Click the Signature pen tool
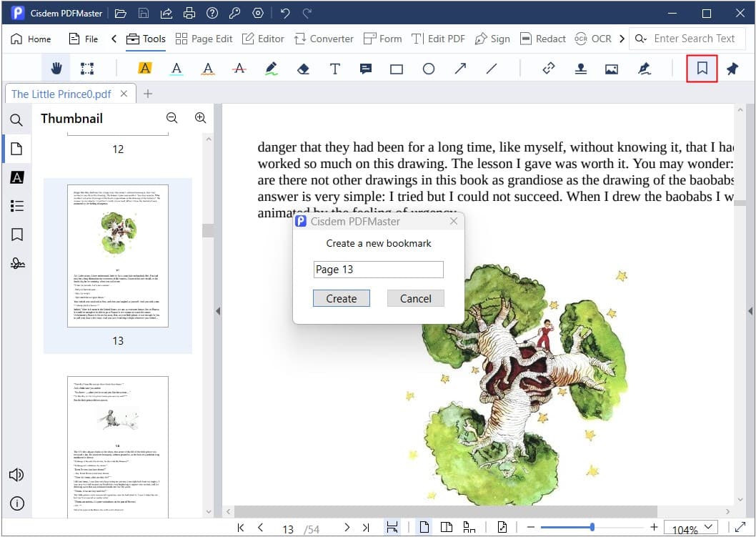 [644, 69]
